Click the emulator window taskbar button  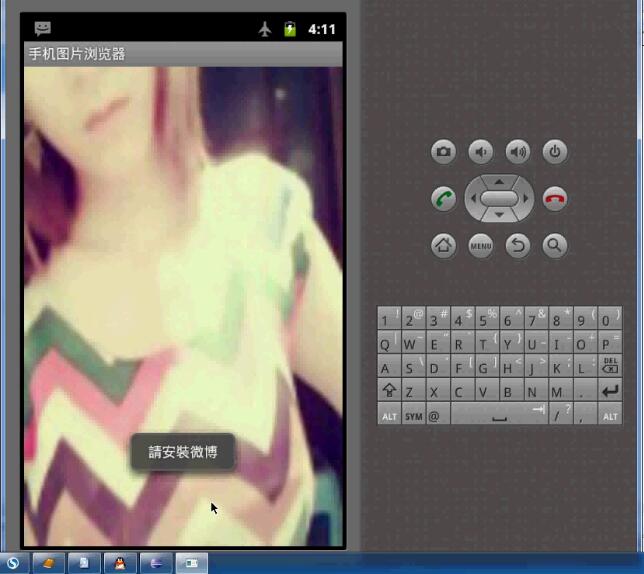pyautogui.click(x=192, y=563)
